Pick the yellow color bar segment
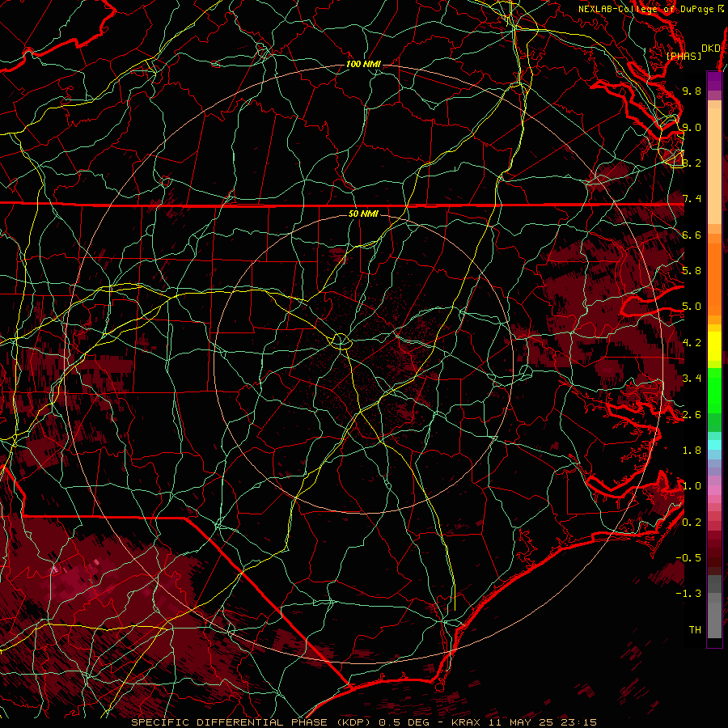 tap(714, 346)
